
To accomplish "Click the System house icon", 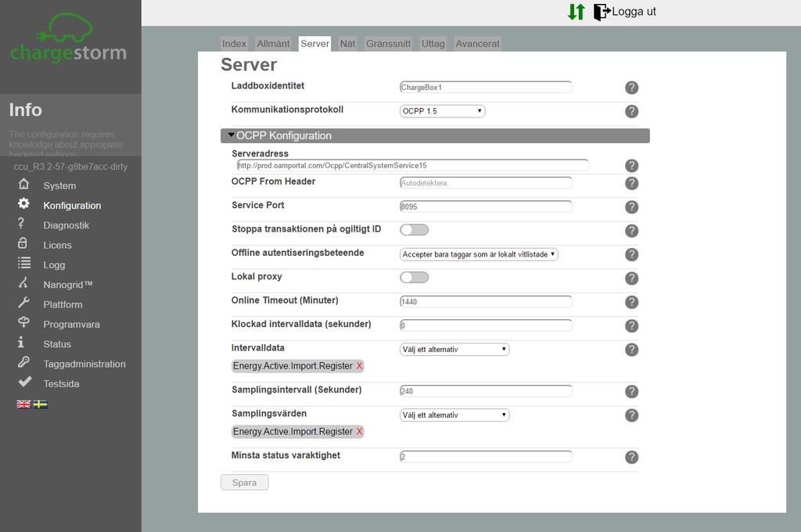I will (x=23, y=184).
